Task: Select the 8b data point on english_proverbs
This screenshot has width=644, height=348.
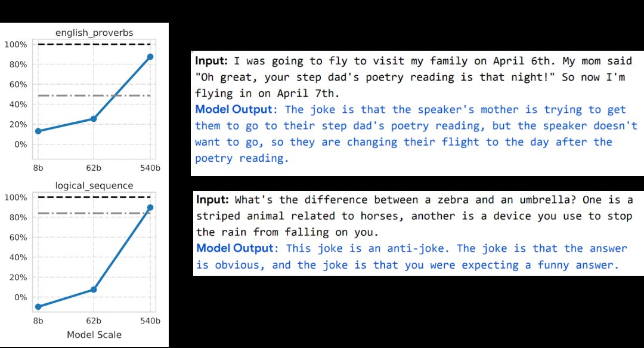Action: 38,131
